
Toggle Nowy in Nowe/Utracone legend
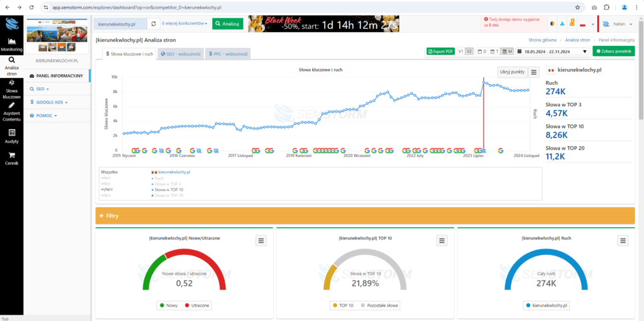168,305
